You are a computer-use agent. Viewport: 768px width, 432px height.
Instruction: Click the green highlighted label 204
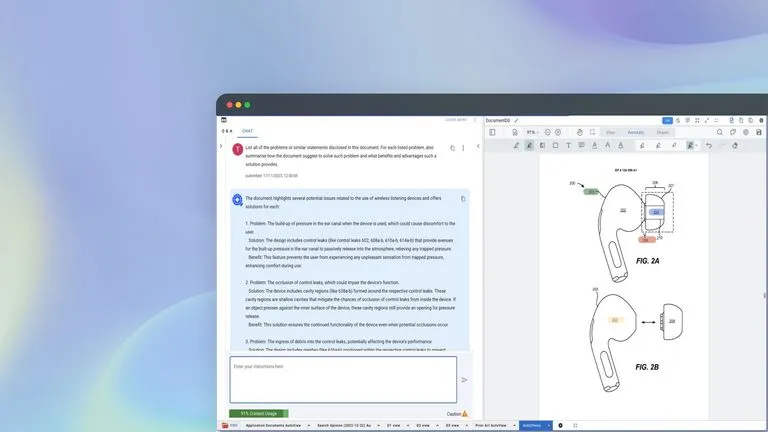pyautogui.click(x=591, y=192)
